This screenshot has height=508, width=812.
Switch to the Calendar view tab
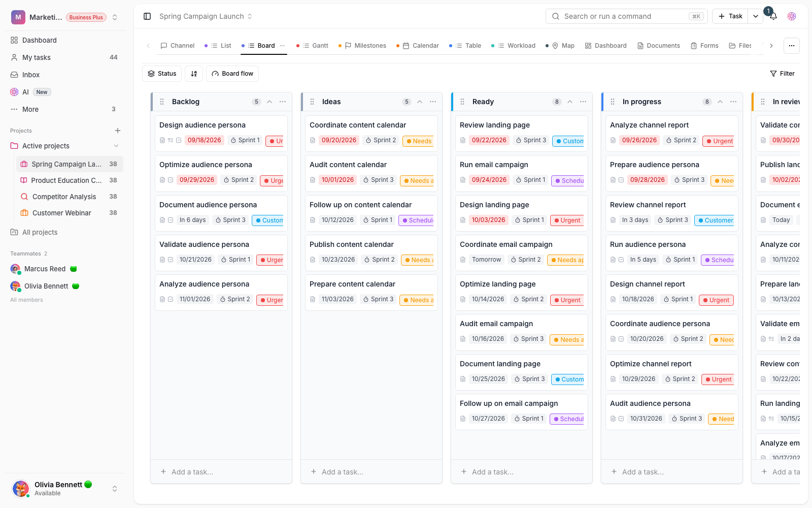point(418,46)
